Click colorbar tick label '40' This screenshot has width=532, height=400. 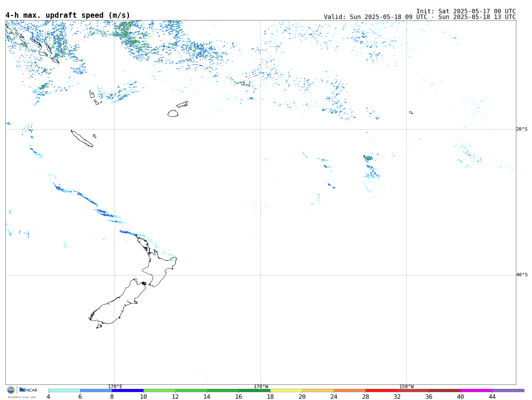click(461, 397)
